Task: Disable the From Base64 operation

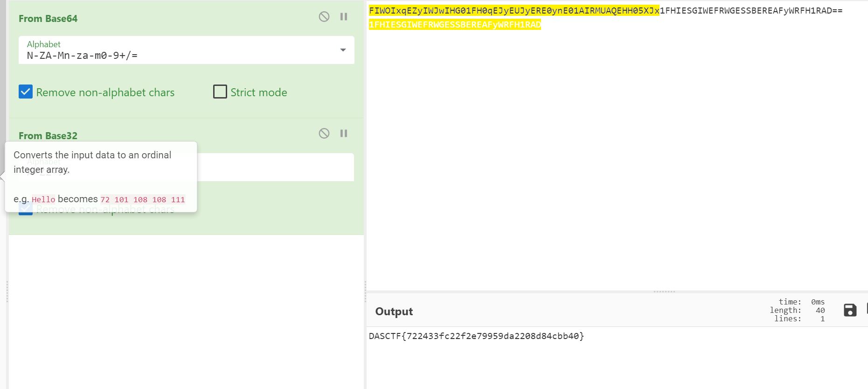Action: 324,17
